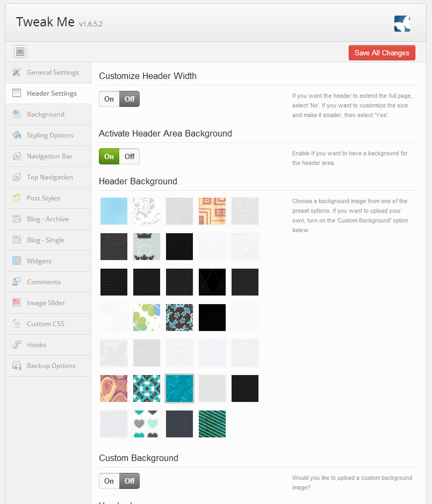
Task: Open the Background settings tab
Action: point(46,114)
